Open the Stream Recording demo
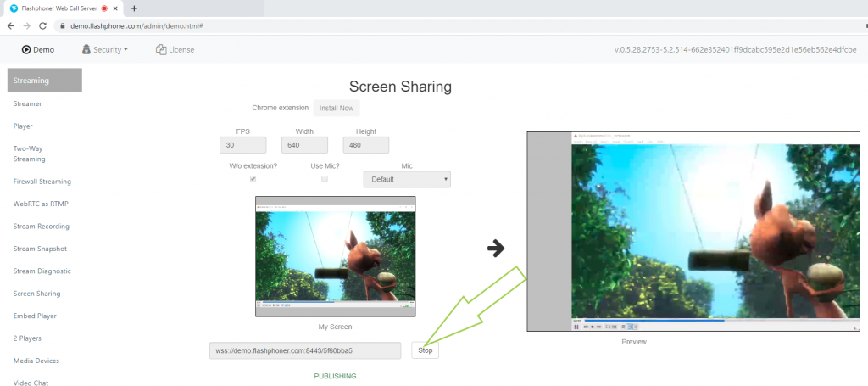The width and height of the screenshot is (868, 386). [x=42, y=226]
